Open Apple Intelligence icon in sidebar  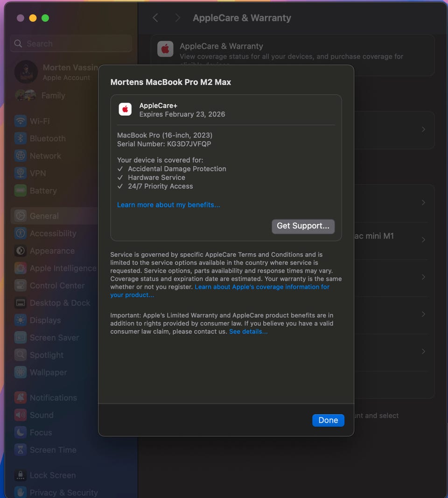[x=21, y=268]
